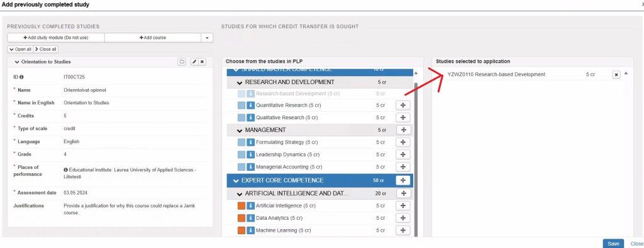Add EXPERT CORE COMPETENCE via move icon
The image size is (644, 248).
[403, 180]
